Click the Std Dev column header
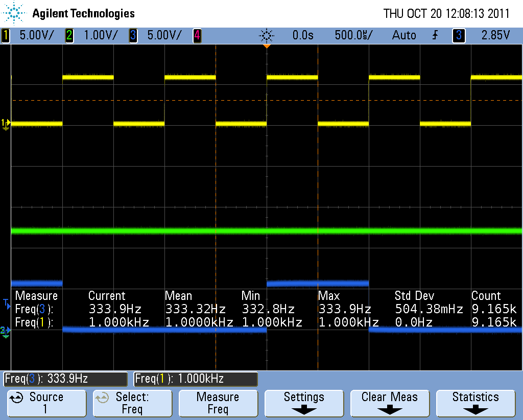 [414, 296]
